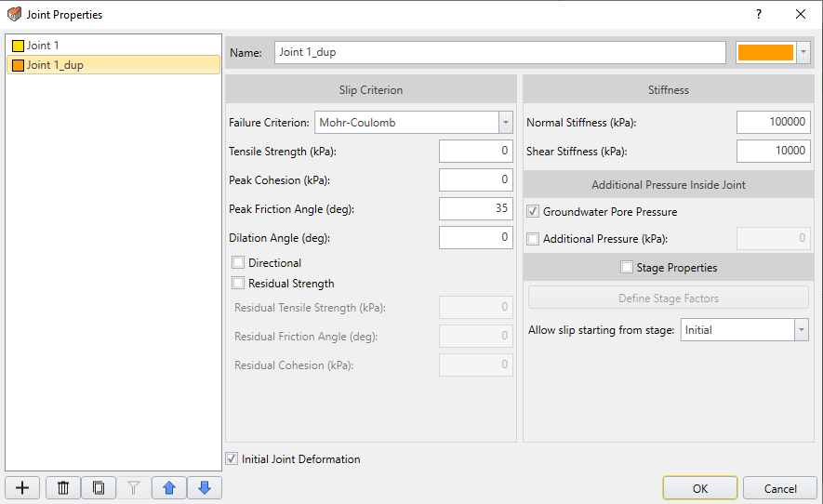Viewport: 823px width, 504px height.
Task: Click the orange swatch next to Joint 1_dup
Action: point(19,66)
